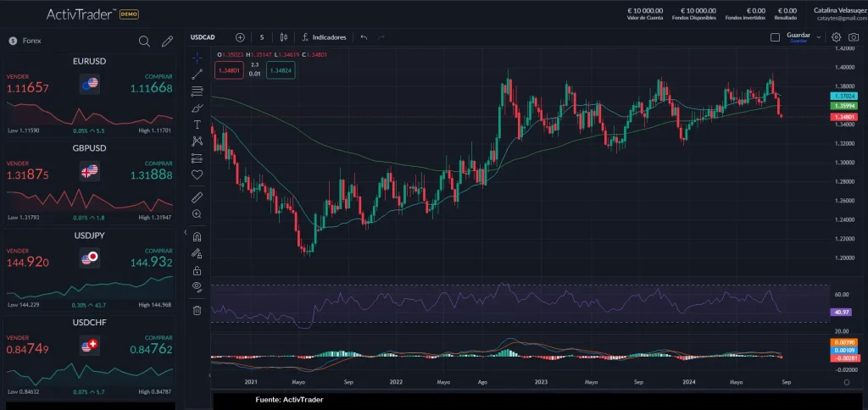Toggle the magnet snap mode
868x410 pixels.
pos(198,236)
